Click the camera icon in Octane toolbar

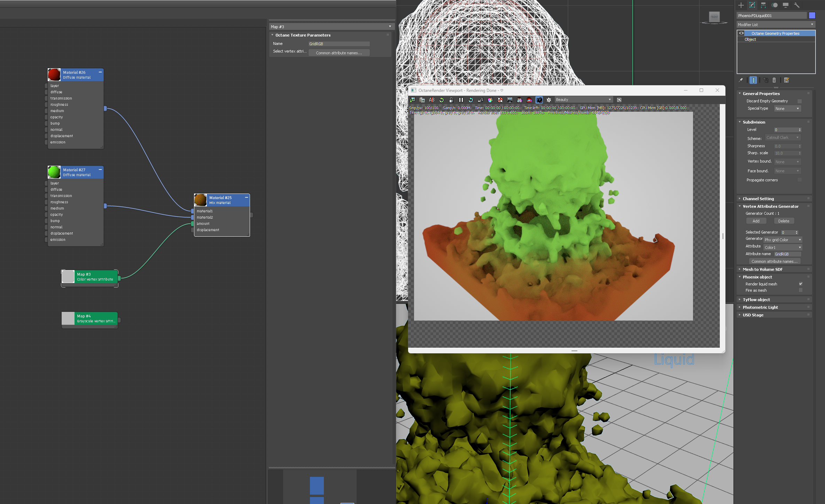[x=539, y=100]
